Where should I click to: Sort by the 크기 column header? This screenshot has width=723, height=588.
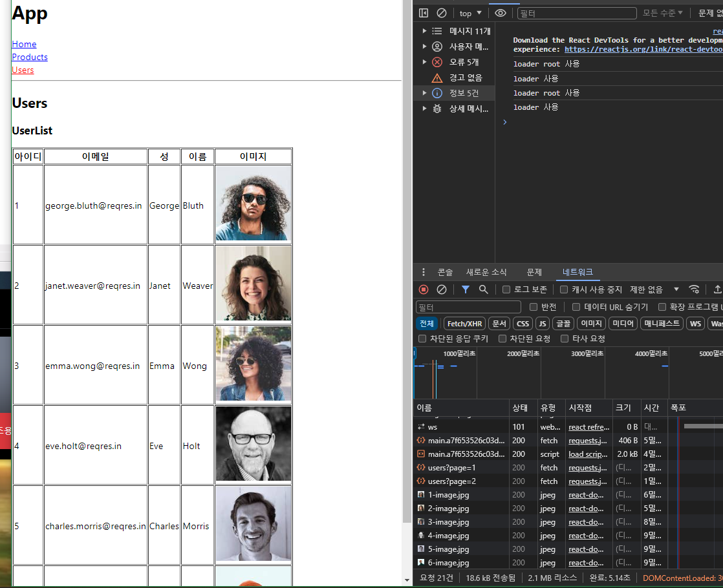[x=626, y=408]
